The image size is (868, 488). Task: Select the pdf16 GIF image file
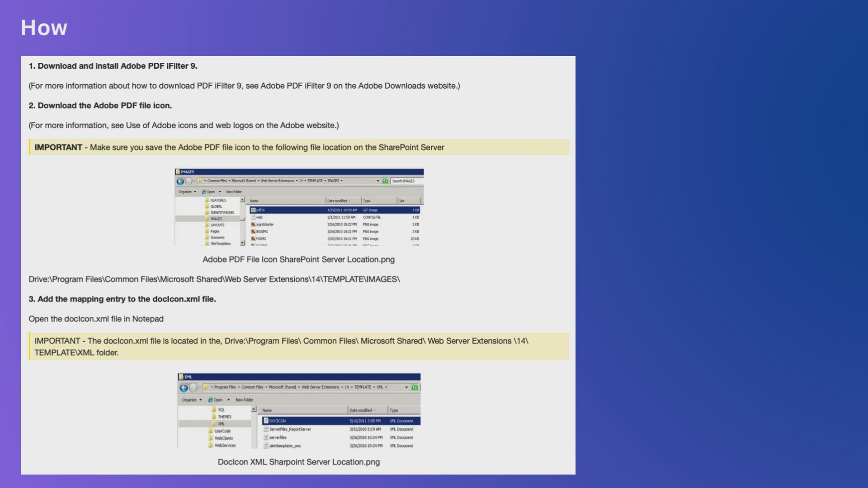tap(261, 210)
